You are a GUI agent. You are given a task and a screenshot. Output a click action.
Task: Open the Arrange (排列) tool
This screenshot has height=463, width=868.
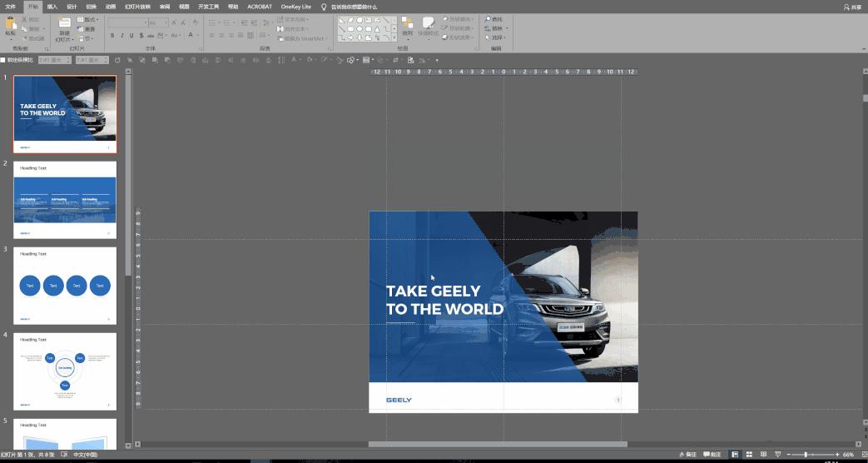pos(407,26)
